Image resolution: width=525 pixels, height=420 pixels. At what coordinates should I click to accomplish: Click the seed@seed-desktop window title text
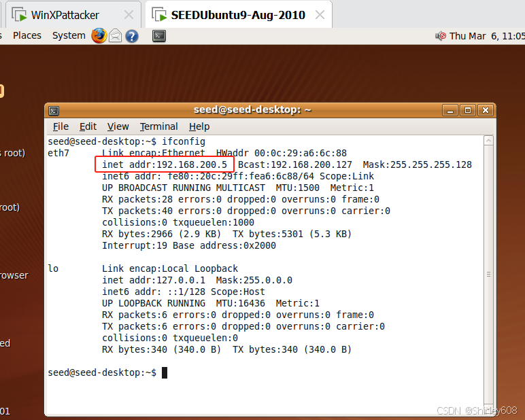[x=252, y=110]
